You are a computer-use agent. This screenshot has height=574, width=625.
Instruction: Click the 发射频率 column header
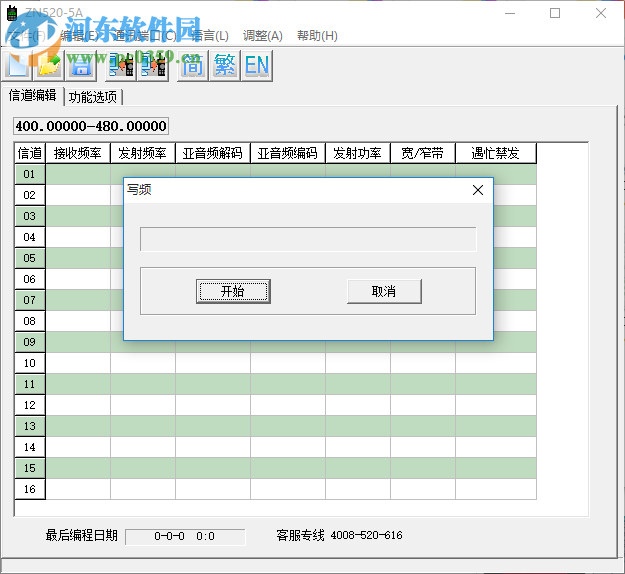tap(143, 153)
